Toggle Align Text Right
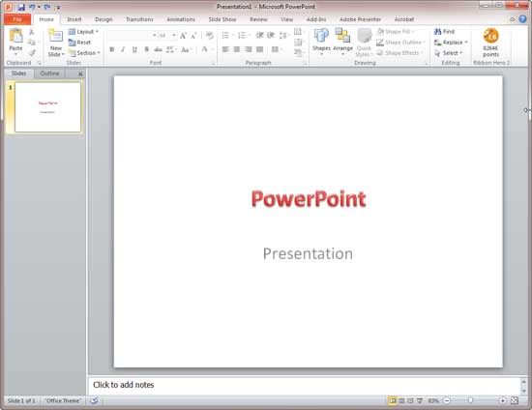Viewport: 532px width, 410px height. coord(249,49)
